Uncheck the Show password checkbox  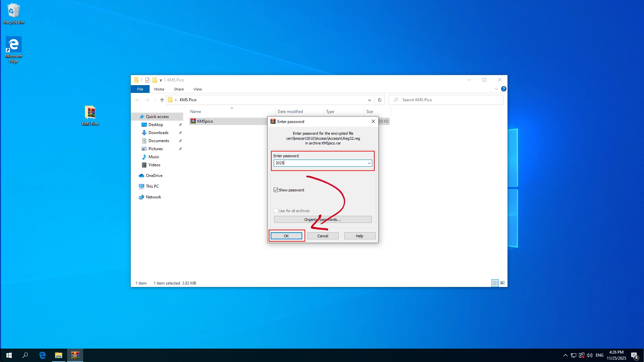(x=276, y=190)
